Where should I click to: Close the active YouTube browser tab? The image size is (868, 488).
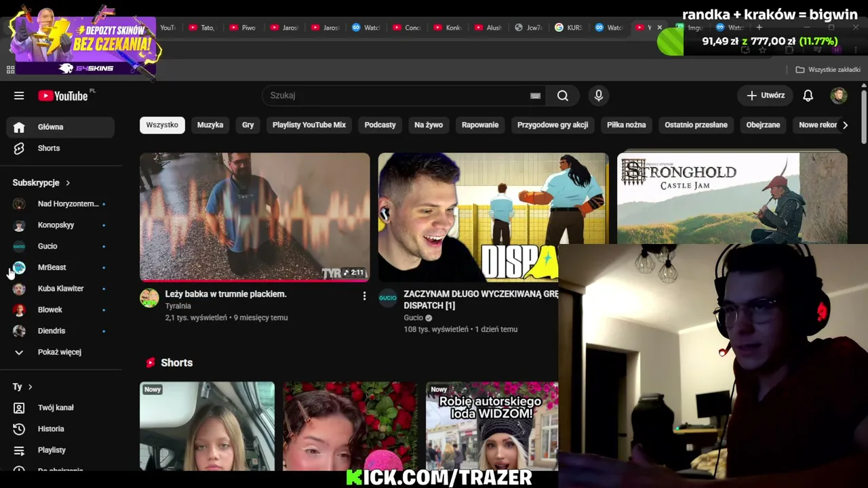[x=659, y=28]
